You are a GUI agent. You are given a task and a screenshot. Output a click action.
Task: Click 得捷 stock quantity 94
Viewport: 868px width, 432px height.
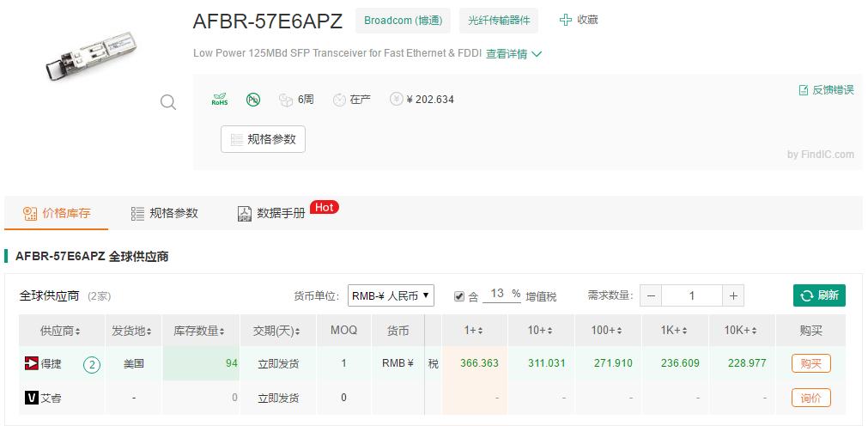(x=232, y=364)
